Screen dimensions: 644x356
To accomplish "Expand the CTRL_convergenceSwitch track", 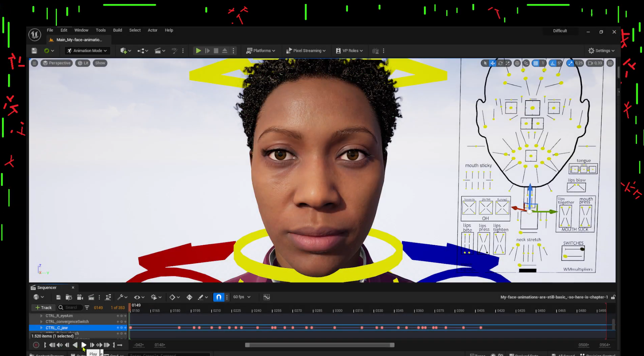I will (x=41, y=322).
